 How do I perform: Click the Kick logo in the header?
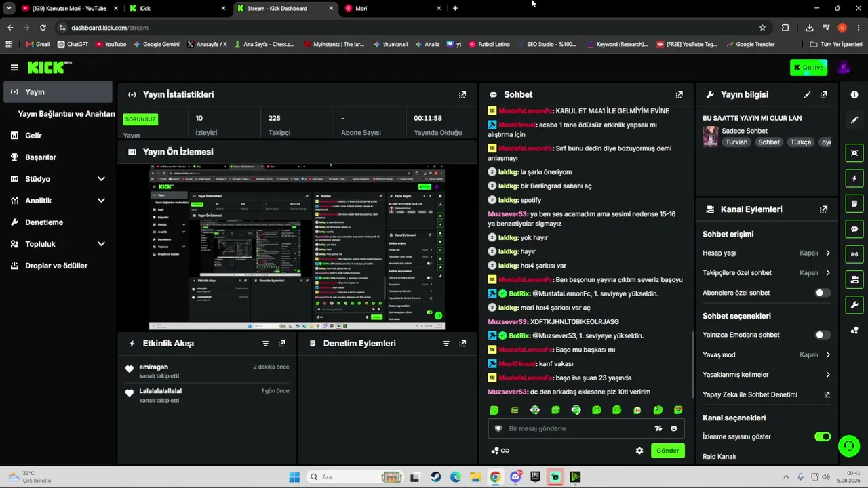(50, 67)
